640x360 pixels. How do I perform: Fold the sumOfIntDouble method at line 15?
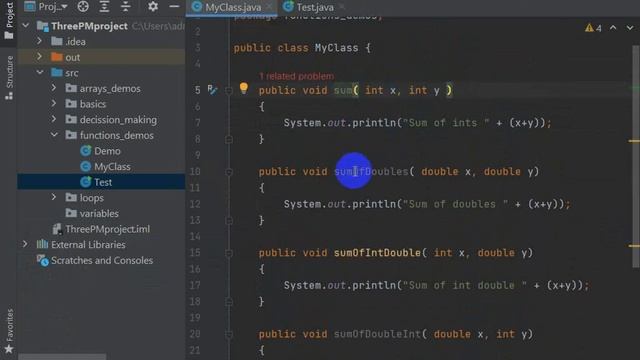coord(229,253)
